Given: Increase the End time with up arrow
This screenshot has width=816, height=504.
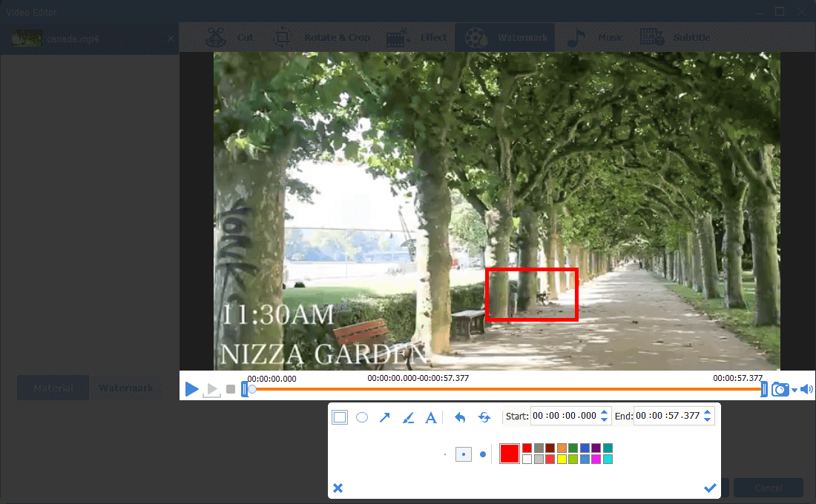Looking at the screenshot, I should click(707, 412).
